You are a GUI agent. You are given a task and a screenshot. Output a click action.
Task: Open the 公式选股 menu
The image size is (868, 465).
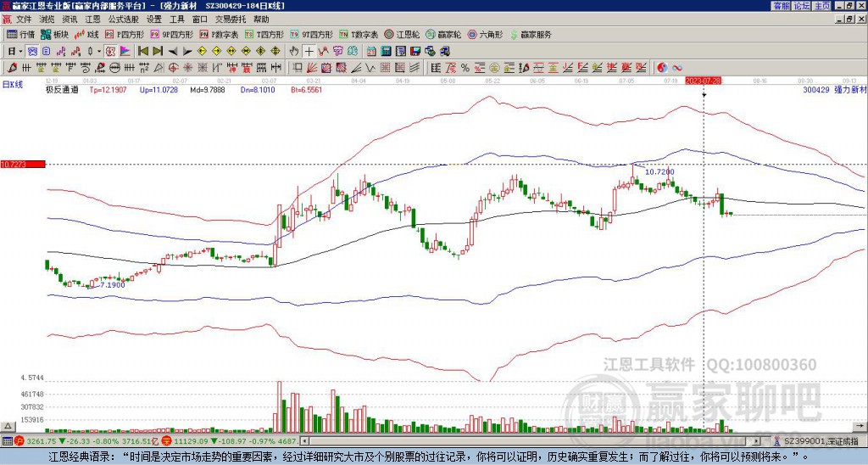click(x=123, y=20)
